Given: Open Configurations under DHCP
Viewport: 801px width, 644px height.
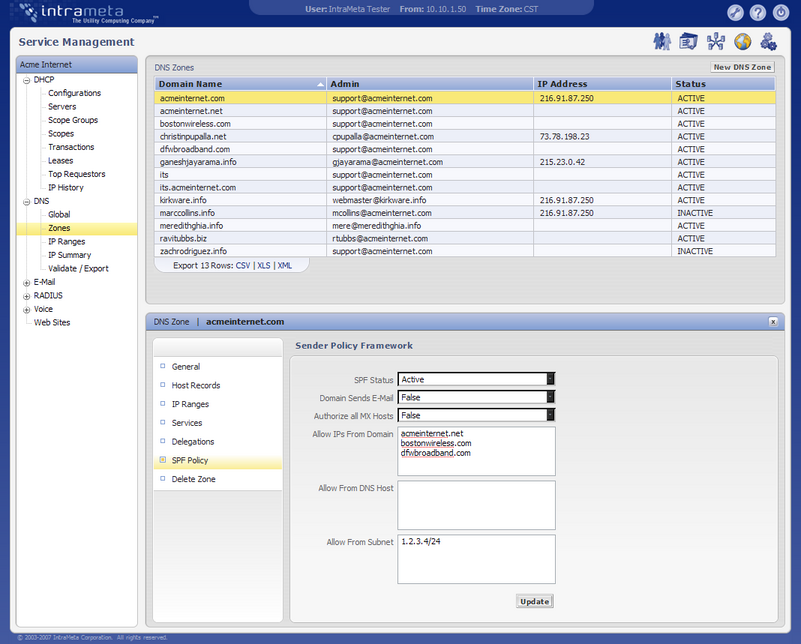Looking at the screenshot, I should [x=75, y=93].
